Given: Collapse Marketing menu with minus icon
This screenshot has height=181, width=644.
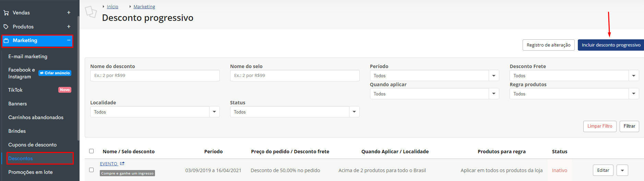Looking at the screenshot, I should coord(69,40).
